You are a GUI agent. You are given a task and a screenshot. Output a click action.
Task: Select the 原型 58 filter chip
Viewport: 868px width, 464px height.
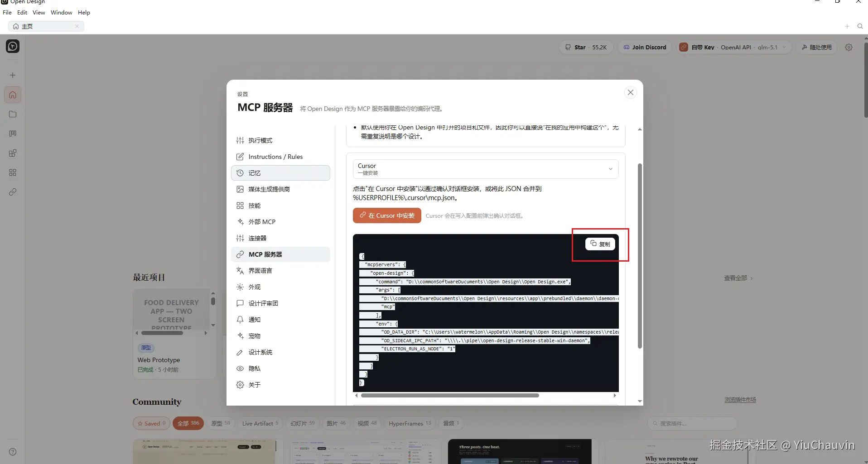tap(221, 423)
